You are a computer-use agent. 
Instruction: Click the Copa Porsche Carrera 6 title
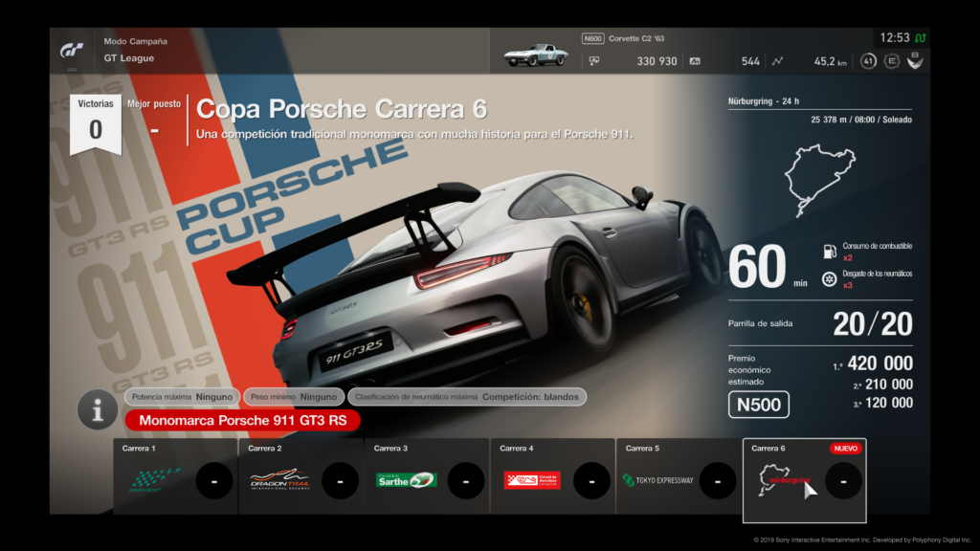tap(342, 109)
